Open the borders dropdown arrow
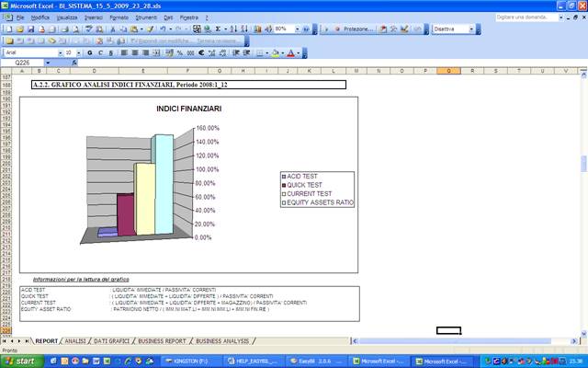588x368 pixels. point(267,53)
